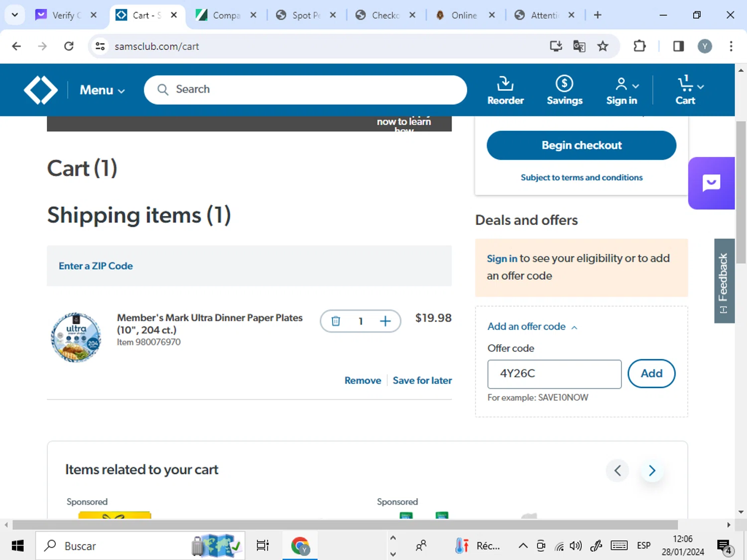The image size is (747, 560).
Task: Go back with browser back arrow
Action: (x=16, y=46)
